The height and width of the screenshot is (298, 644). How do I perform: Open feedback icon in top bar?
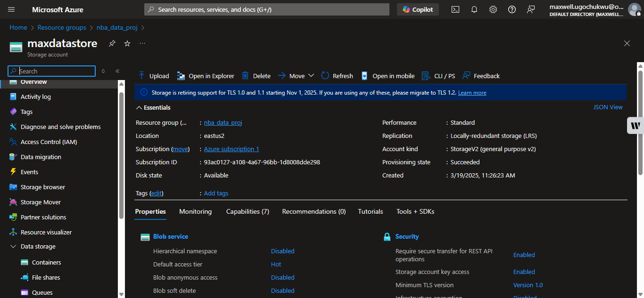click(531, 9)
